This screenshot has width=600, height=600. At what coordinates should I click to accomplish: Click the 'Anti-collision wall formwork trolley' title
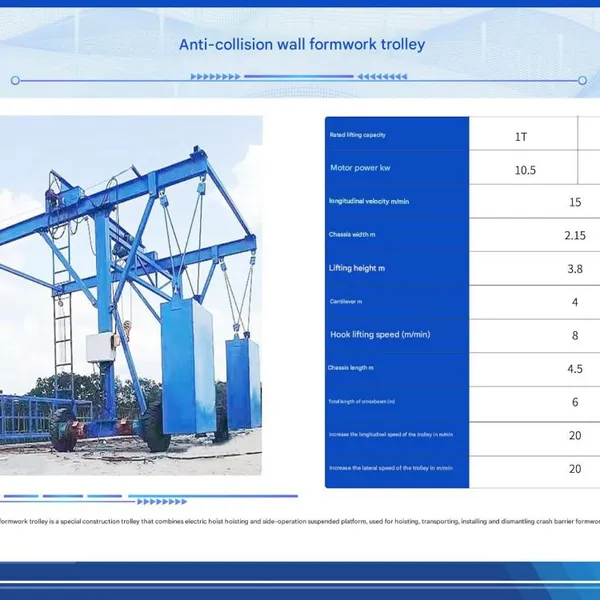point(302,44)
